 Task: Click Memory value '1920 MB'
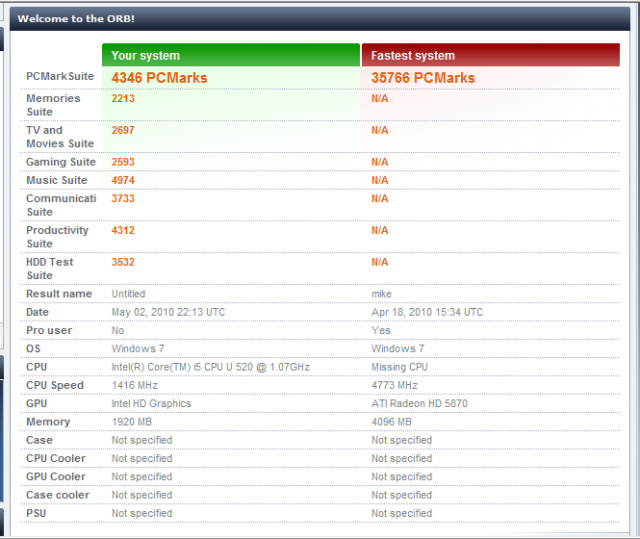[131, 422]
